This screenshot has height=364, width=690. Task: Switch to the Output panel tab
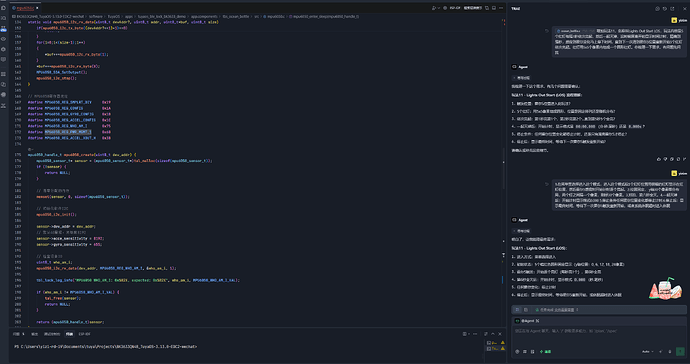click(x=34, y=334)
